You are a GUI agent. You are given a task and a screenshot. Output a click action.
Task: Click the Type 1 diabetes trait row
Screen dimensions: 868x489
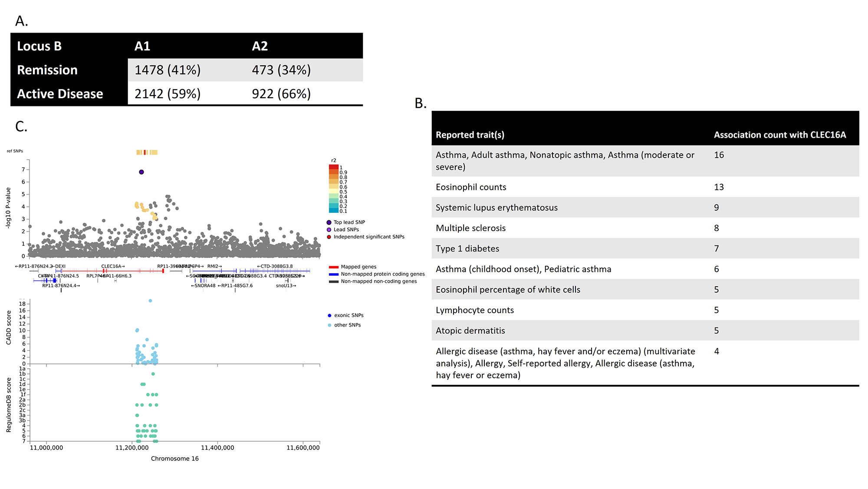[467, 248]
